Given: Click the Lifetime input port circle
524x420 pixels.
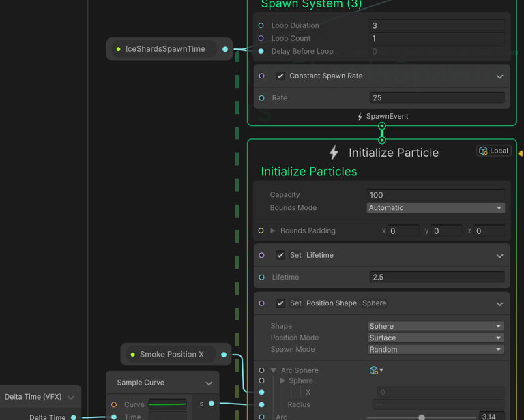Looking at the screenshot, I should point(262,277).
